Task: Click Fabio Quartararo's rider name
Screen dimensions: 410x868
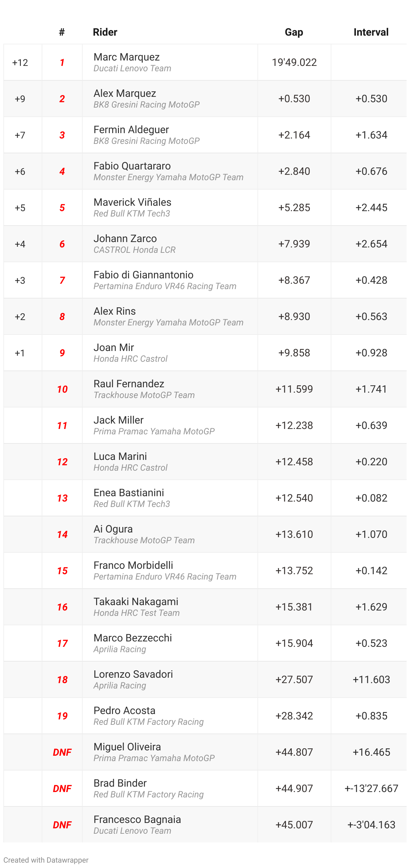Action: tap(132, 166)
